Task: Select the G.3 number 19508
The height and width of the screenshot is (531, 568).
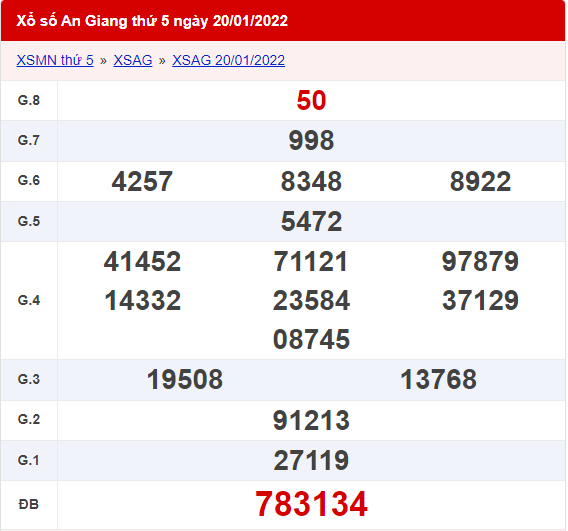Action: point(185,379)
